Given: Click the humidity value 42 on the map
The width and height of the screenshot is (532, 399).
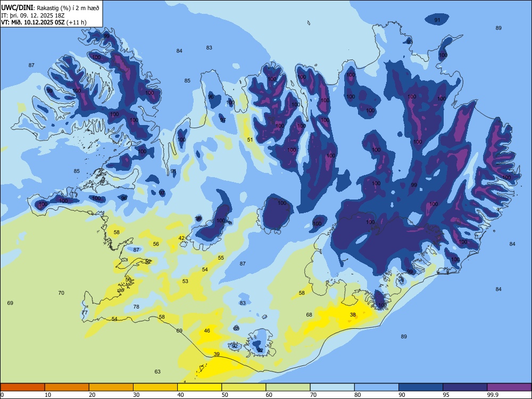Looking at the screenshot, I should pos(181,238).
